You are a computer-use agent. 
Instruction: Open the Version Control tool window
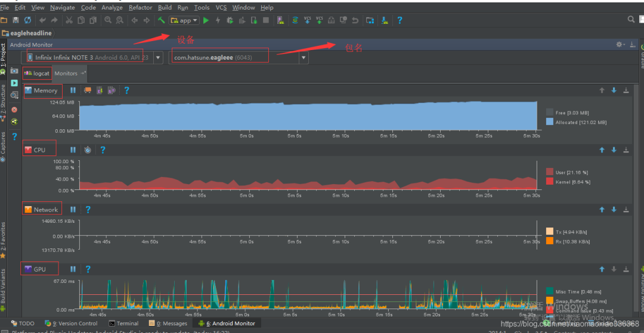coord(72,323)
